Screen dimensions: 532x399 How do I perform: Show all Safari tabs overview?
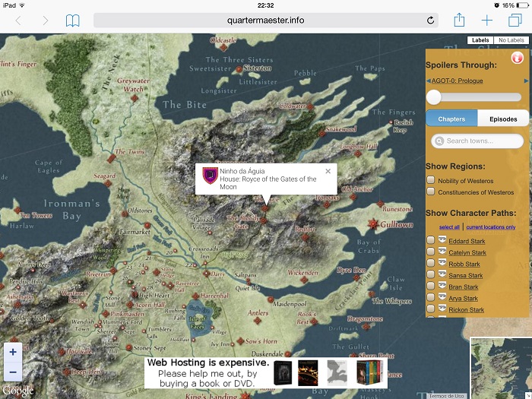(x=515, y=21)
